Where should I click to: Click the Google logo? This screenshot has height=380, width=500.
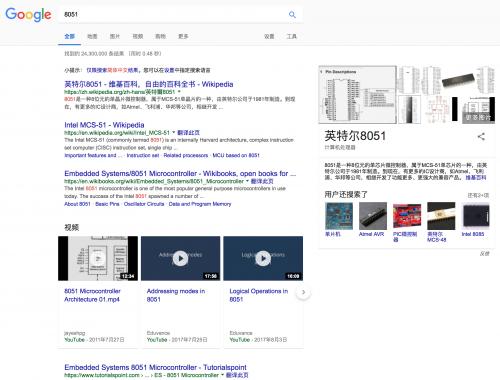pyautogui.click(x=28, y=15)
